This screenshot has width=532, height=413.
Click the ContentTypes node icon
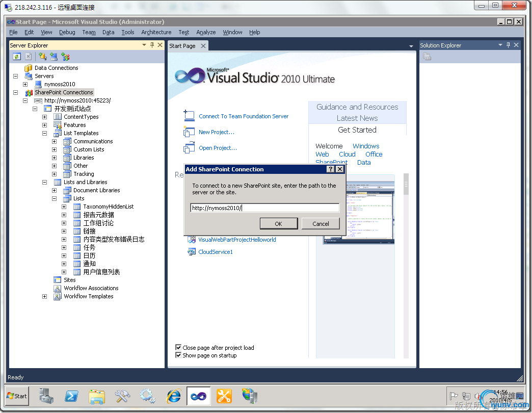[x=58, y=117]
